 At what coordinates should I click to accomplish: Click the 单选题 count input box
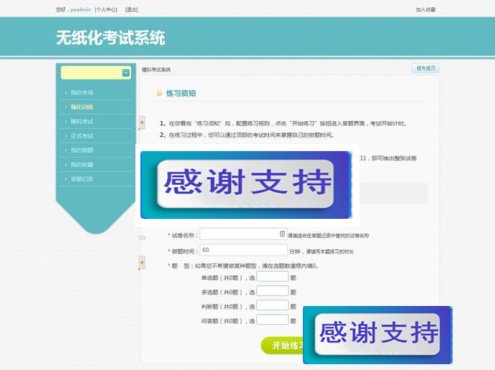(x=272, y=277)
